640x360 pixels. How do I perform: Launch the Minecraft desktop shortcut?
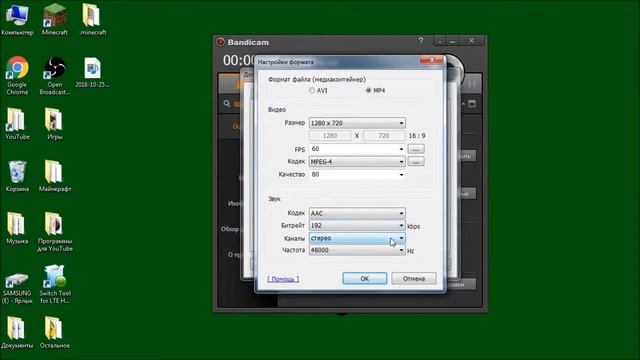click(55, 19)
